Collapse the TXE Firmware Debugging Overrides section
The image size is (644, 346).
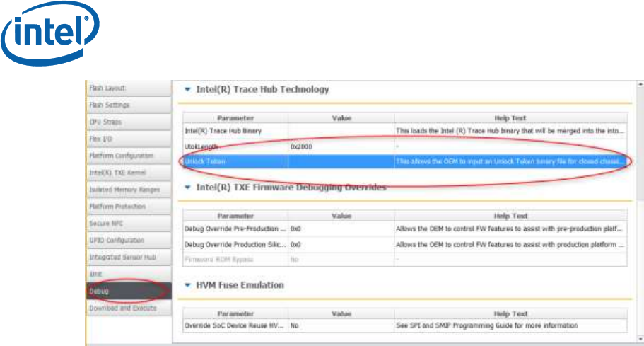pyautogui.click(x=188, y=187)
